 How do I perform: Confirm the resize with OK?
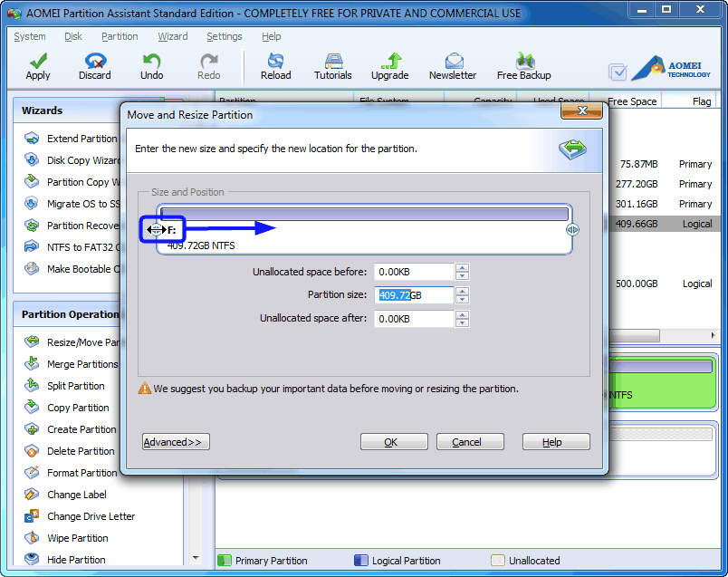coord(394,442)
